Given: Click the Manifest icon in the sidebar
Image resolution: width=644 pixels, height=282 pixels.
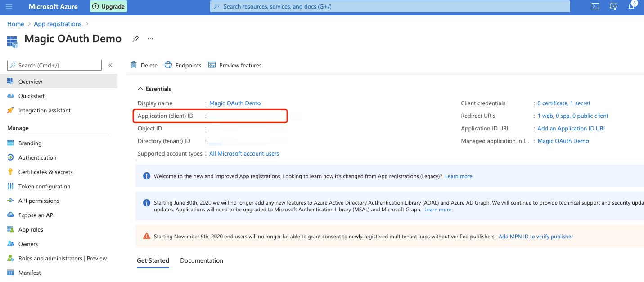Looking at the screenshot, I should click(10, 273).
